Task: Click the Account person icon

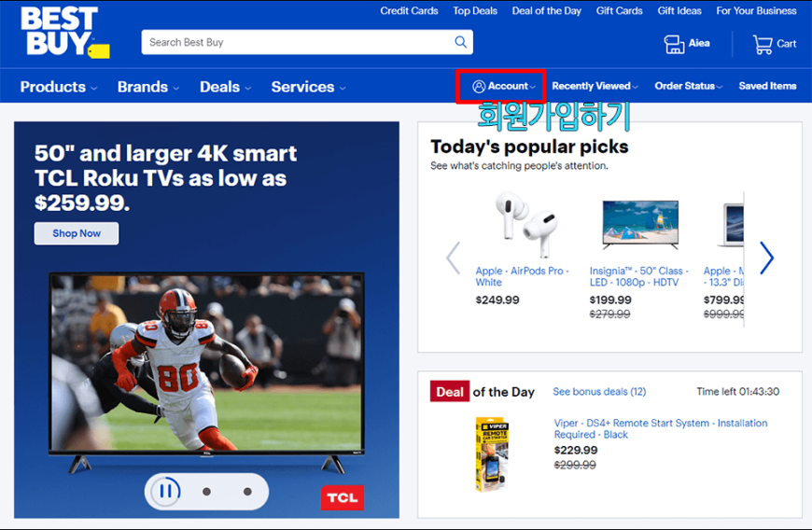Action: pyautogui.click(x=479, y=87)
